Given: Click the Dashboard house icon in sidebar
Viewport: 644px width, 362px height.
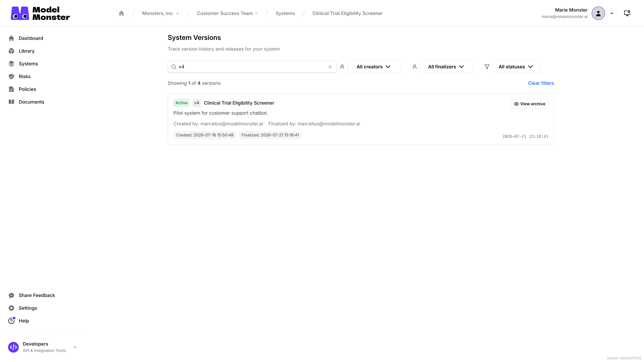Looking at the screenshot, I should point(11,38).
